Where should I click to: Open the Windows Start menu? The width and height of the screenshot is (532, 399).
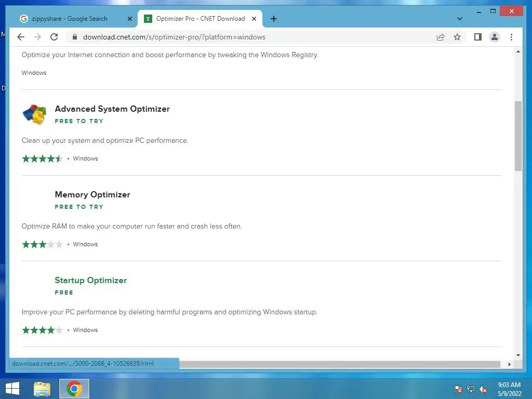coord(12,389)
